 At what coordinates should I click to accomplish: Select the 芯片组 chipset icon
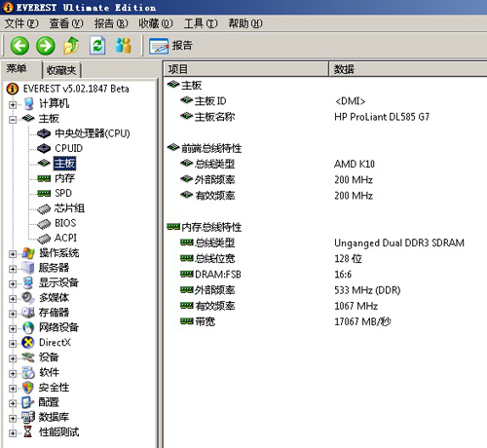click(44, 209)
